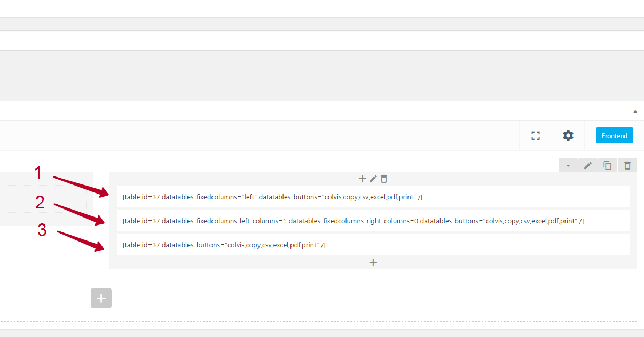The height and width of the screenshot is (337, 644).
Task: Select the datatables_fixedcolumns="left" shortcode block
Action: (x=373, y=197)
